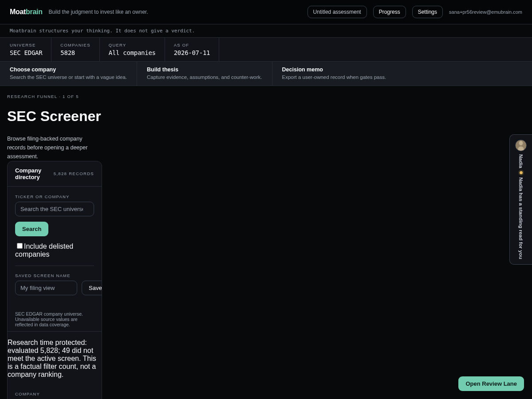Open Settings
Viewport: 532px width, 399px height.
(427, 12)
